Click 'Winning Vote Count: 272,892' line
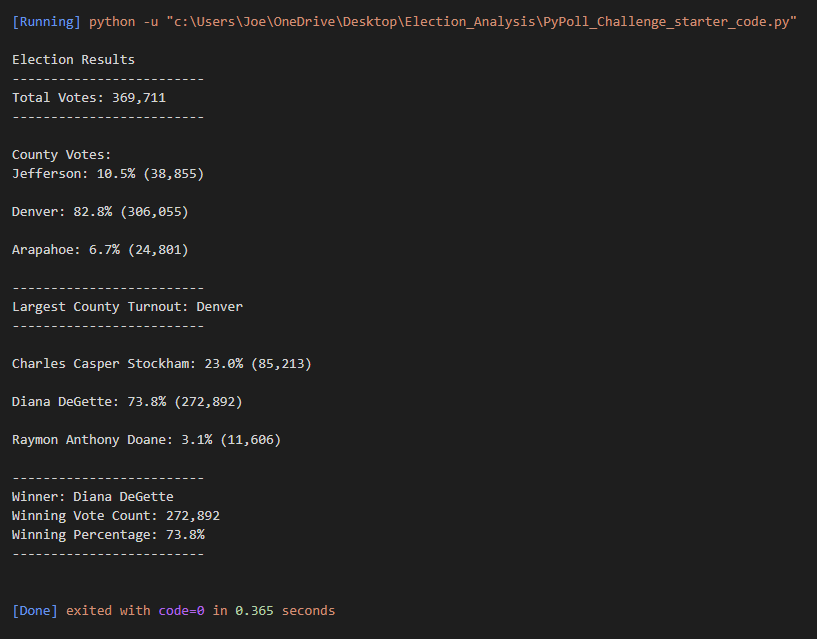The width and height of the screenshot is (817, 639). [x=116, y=516]
